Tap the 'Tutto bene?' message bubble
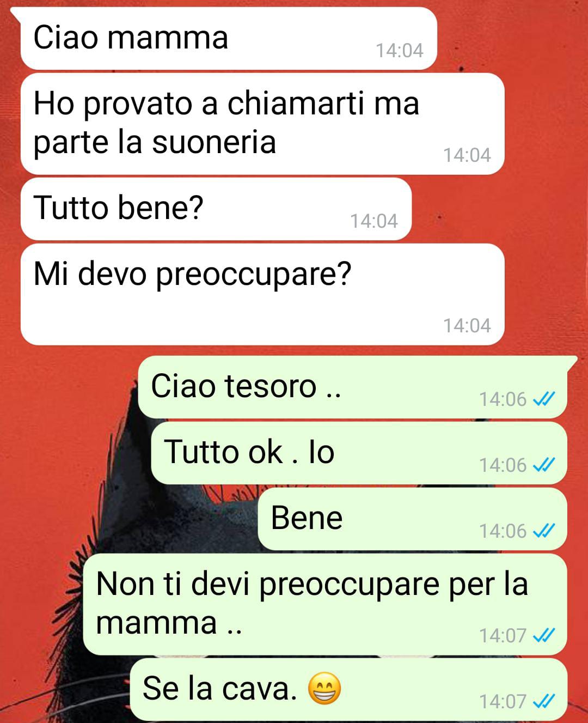 216,209
